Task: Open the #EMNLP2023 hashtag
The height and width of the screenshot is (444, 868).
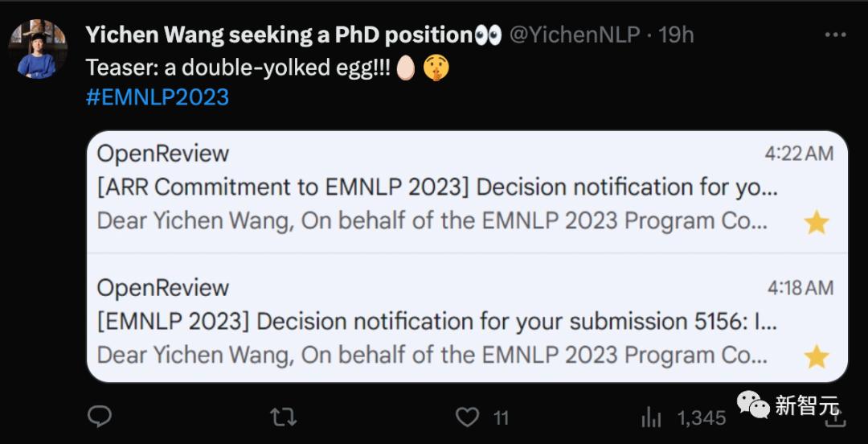Action: (158, 97)
